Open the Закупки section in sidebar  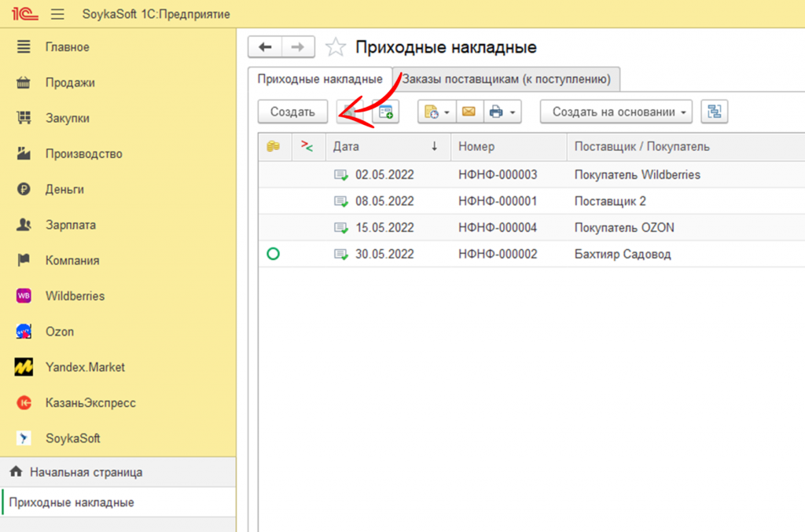click(x=67, y=118)
